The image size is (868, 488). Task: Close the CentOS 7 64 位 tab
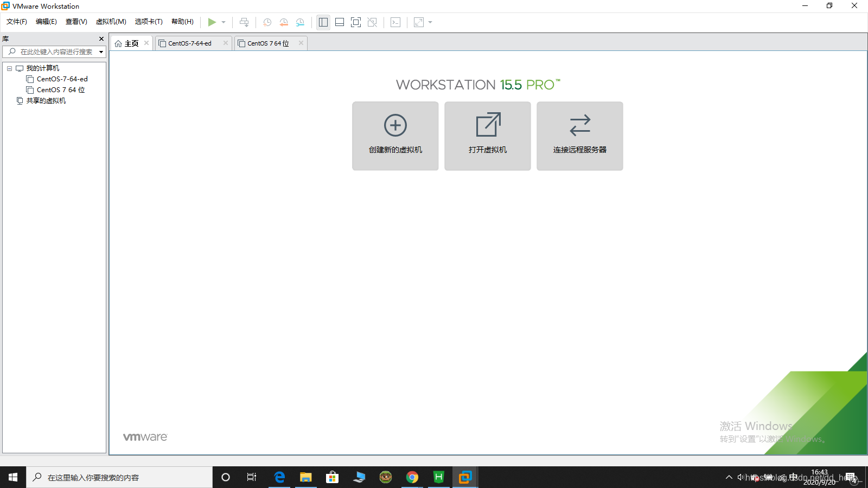(301, 43)
